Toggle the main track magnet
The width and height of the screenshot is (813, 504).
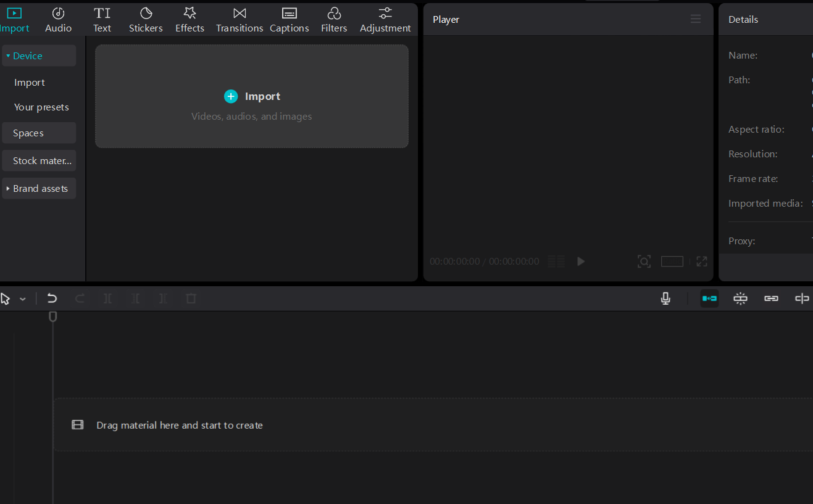(710, 299)
